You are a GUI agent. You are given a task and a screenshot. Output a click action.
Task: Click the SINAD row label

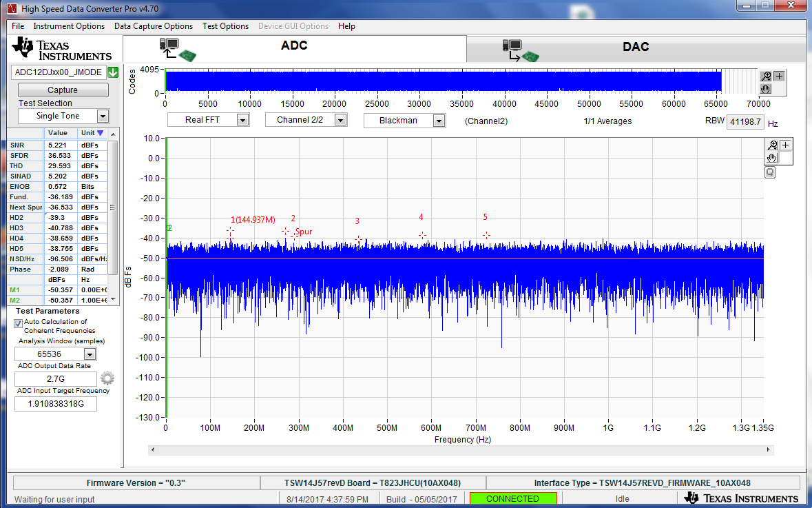pos(20,176)
